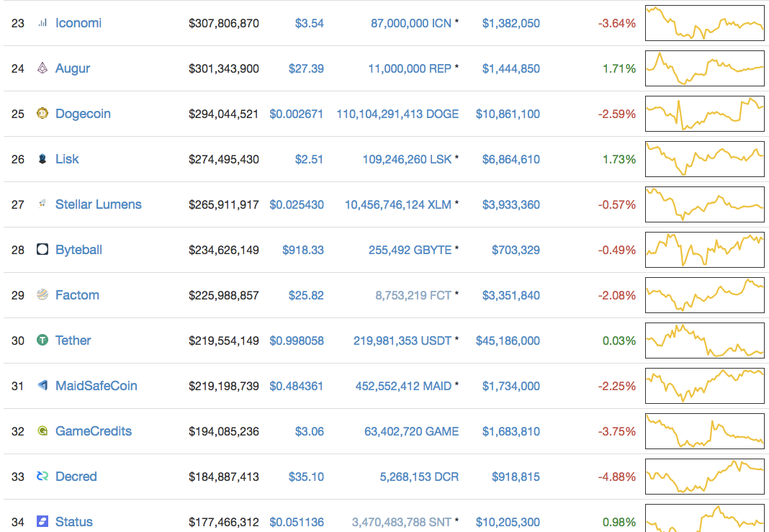
Task: Click the Factom logo icon
Action: tap(42, 295)
